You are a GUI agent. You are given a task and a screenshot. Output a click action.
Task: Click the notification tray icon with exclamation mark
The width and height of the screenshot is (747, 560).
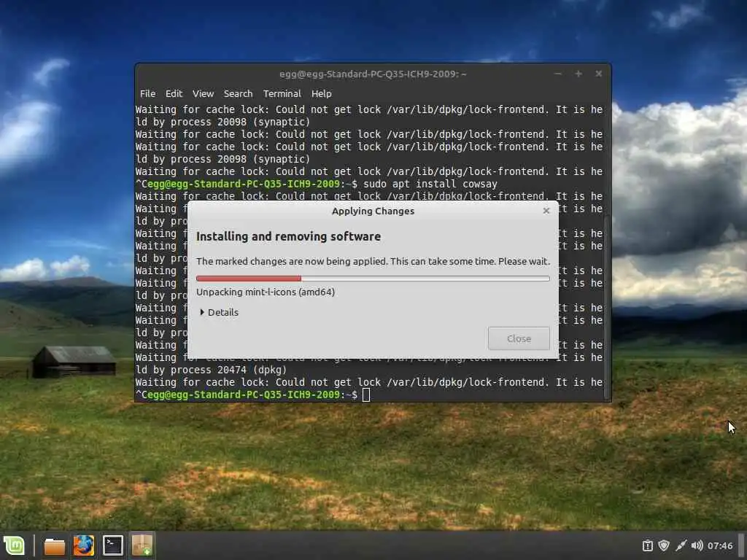click(x=647, y=545)
